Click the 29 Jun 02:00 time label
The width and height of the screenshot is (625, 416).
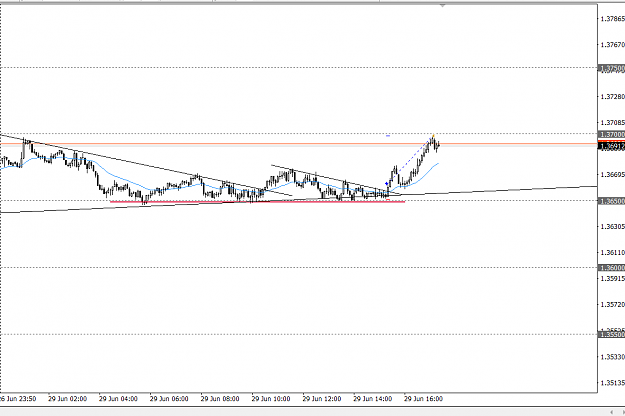coord(67,399)
